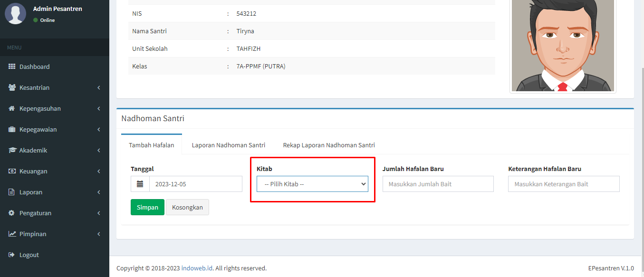Screen dimensions: 644x277
Task: Switch to Laporan Nadhoman Santri tab
Action: pos(228,145)
